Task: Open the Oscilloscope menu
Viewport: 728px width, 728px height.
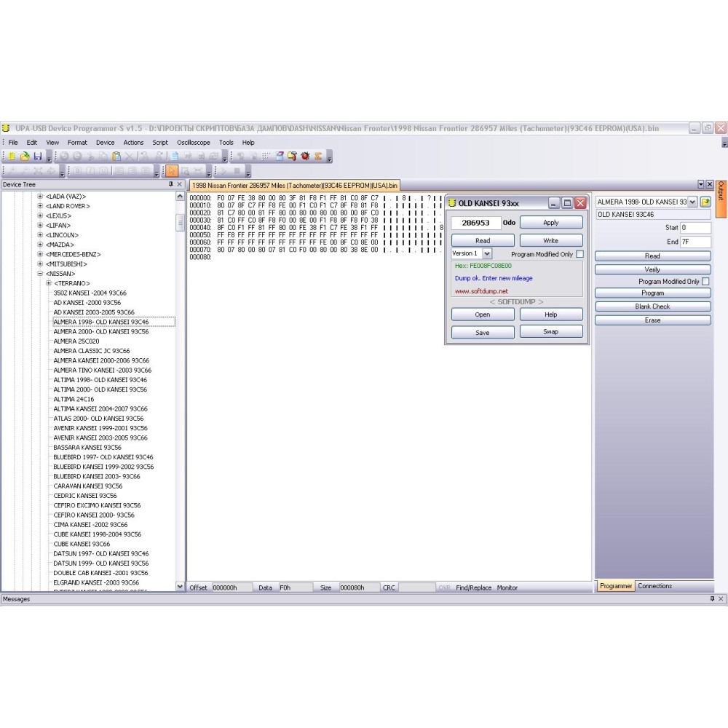Action: (x=194, y=143)
